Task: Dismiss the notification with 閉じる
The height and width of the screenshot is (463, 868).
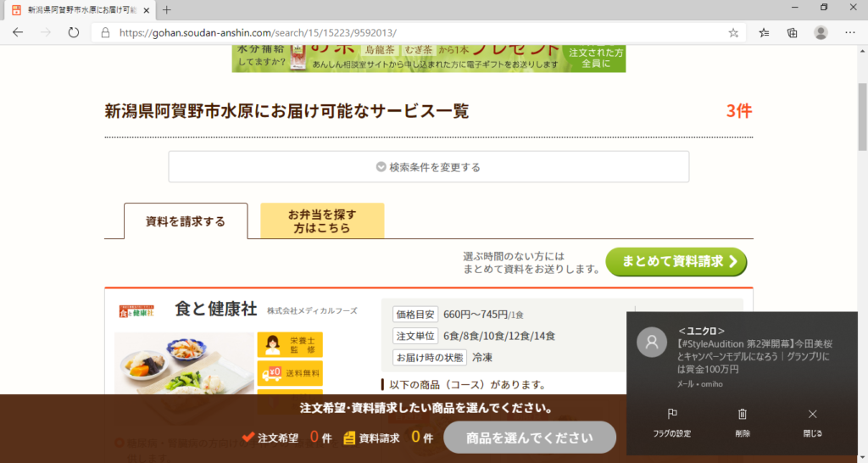Action: 812,423
